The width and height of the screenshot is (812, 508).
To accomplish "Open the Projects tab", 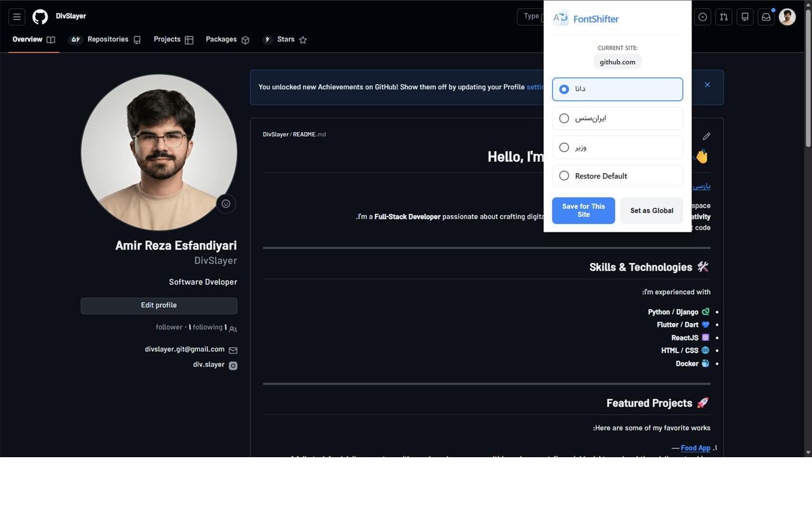I will coord(173,39).
